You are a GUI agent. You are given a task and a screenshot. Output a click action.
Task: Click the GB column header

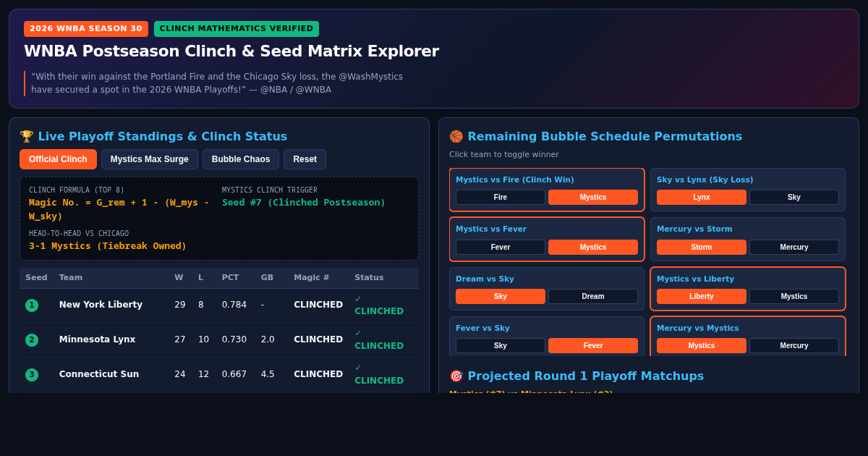coord(267,278)
